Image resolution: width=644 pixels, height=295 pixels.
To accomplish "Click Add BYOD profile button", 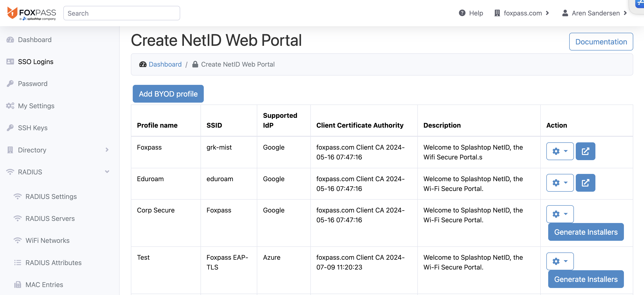I will [x=168, y=94].
